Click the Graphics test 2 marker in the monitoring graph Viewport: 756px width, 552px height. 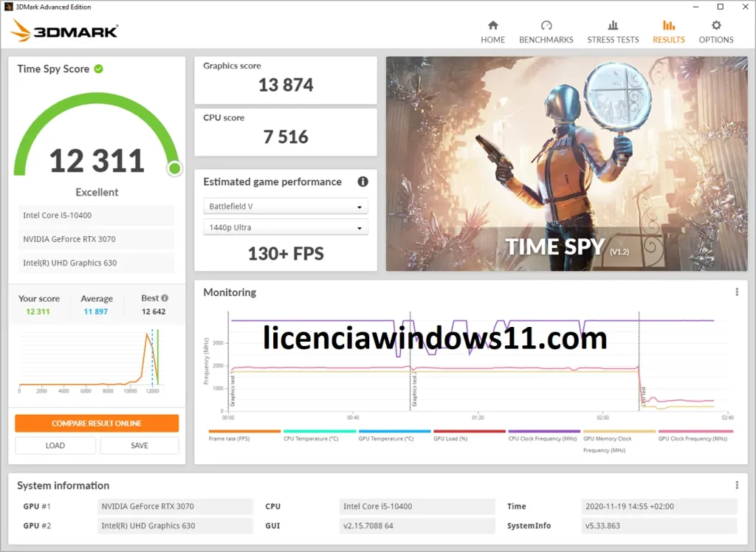coord(414,390)
